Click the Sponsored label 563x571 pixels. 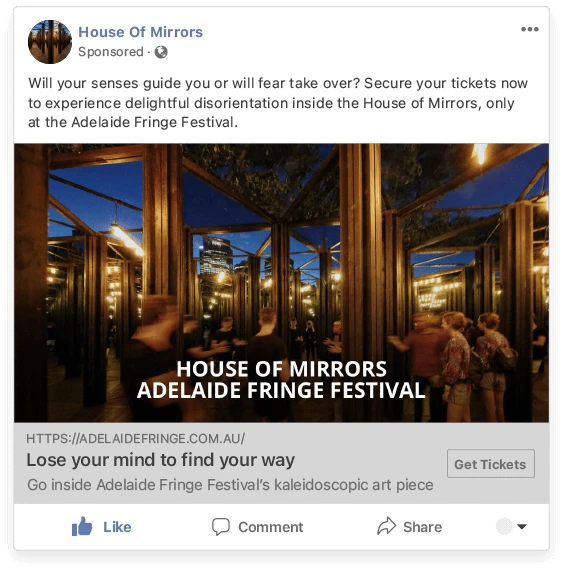111,52
